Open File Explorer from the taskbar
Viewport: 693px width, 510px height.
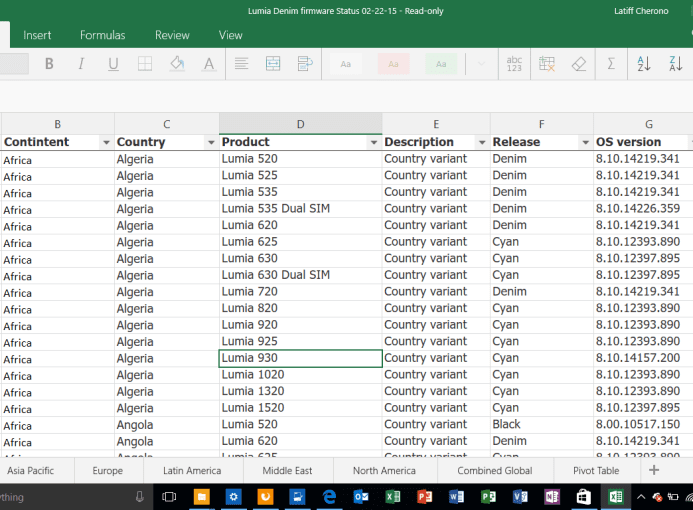202,497
